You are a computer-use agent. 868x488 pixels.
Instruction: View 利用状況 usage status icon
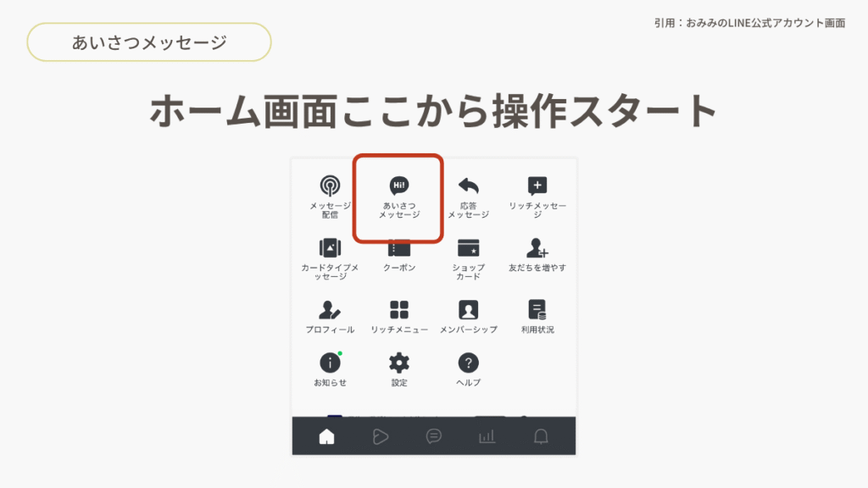(x=537, y=309)
